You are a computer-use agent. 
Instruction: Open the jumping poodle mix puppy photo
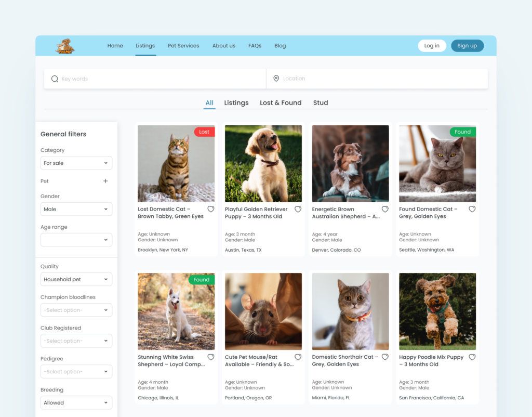pos(437,311)
